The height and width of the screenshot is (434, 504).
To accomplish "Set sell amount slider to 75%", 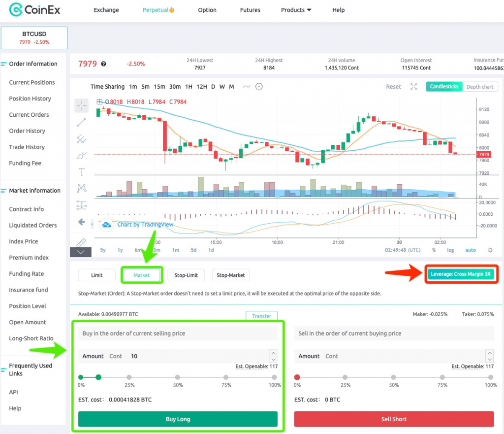I will tap(442, 377).
